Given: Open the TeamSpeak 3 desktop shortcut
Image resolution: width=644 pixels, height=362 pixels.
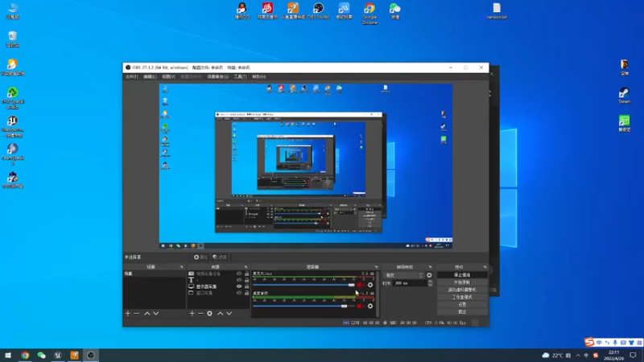Looking at the screenshot, I should pos(13,154).
